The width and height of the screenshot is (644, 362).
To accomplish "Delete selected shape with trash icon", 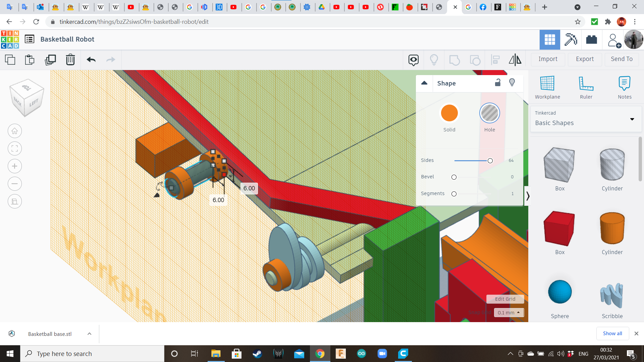I will tap(70, 60).
